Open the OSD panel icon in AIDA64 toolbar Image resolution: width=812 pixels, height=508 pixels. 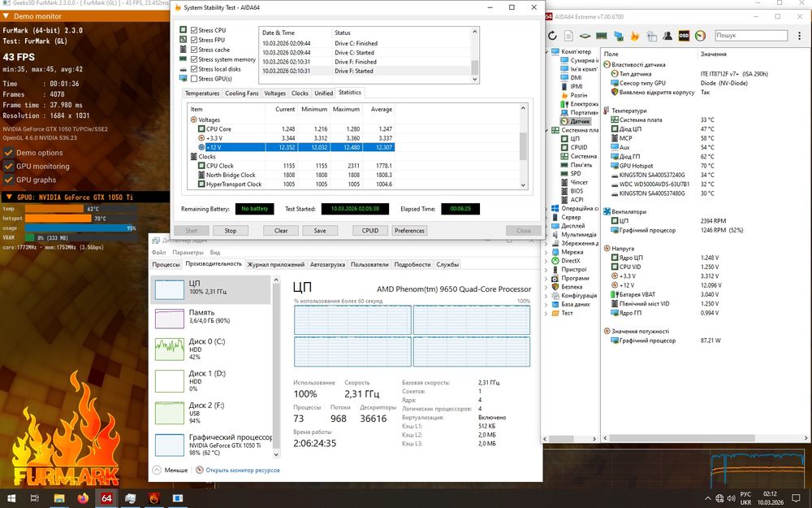[x=684, y=36]
